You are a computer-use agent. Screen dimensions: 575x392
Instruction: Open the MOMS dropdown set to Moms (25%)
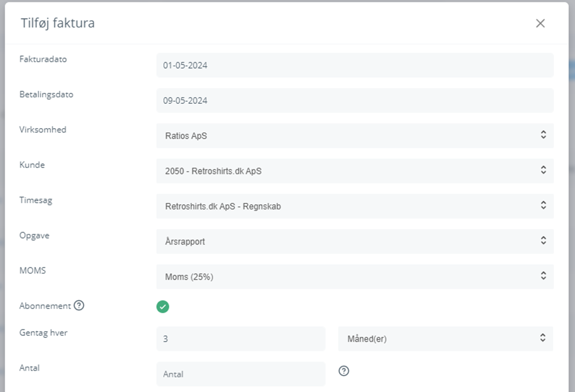[354, 277]
